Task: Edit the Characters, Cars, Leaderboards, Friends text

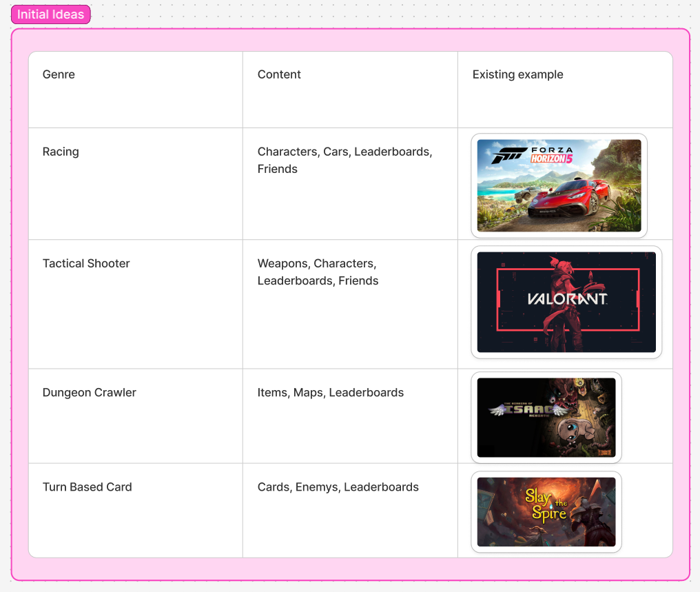Action: click(x=344, y=160)
